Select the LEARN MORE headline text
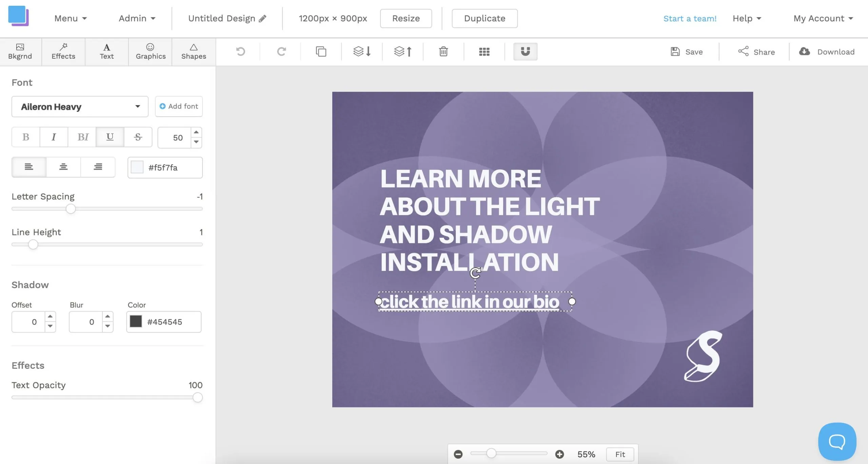Screen dimensions: 868x464 490,220
